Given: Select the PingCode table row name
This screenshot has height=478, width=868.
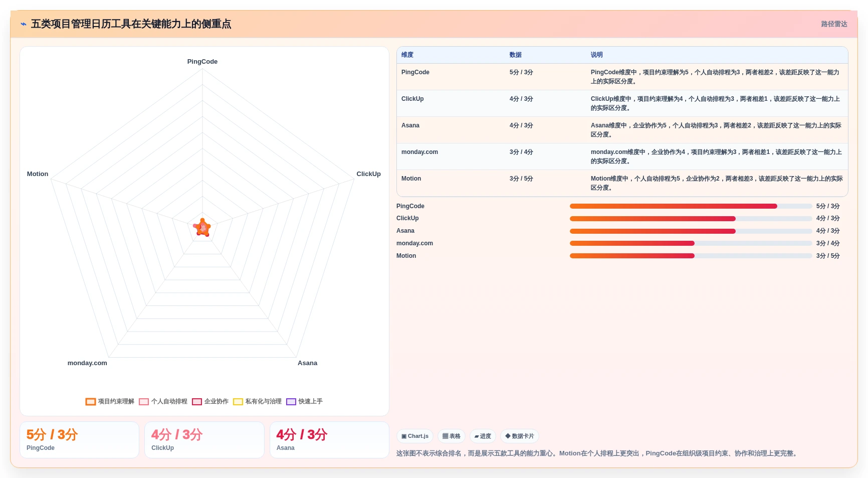Looking at the screenshot, I should [x=415, y=72].
